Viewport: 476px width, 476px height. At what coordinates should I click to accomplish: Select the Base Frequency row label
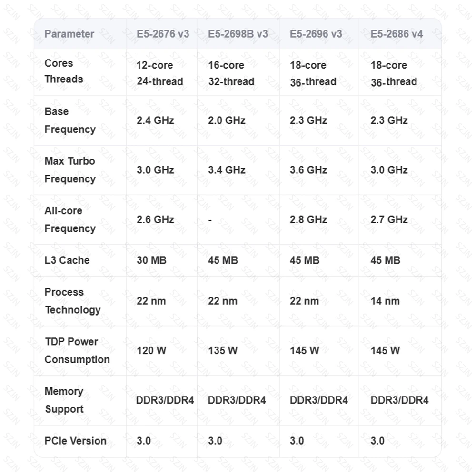(69, 120)
